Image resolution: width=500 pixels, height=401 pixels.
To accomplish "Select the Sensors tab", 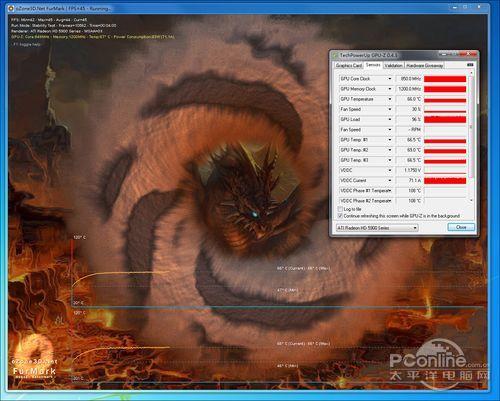I will tap(373, 65).
